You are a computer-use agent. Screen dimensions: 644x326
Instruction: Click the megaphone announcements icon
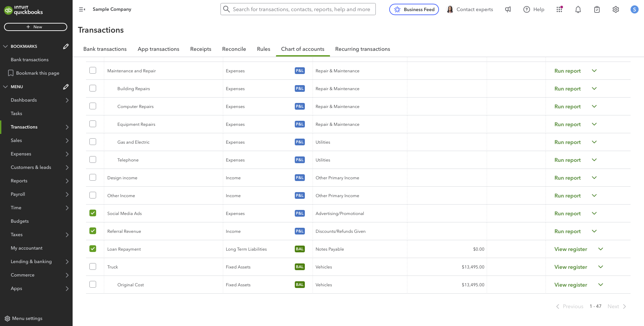click(x=508, y=9)
